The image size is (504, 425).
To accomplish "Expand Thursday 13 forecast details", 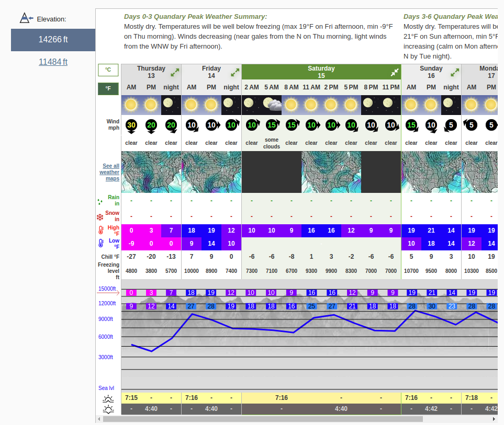I will tap(175, 73).
